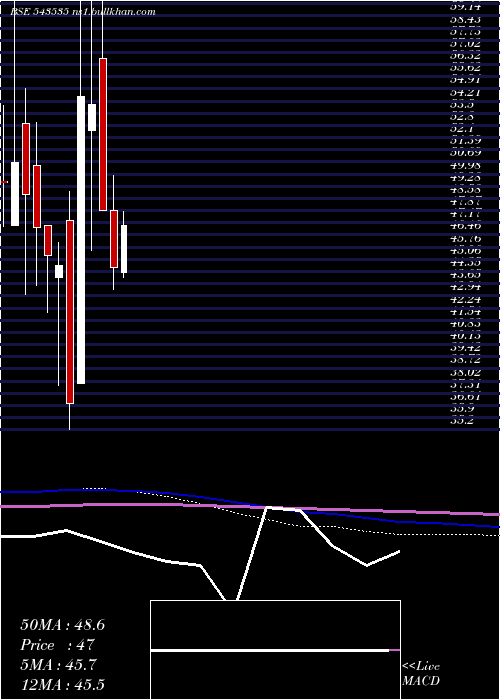500x700 pixels.
Task: Click the <<Live MACD label
Action: (421, 673)
